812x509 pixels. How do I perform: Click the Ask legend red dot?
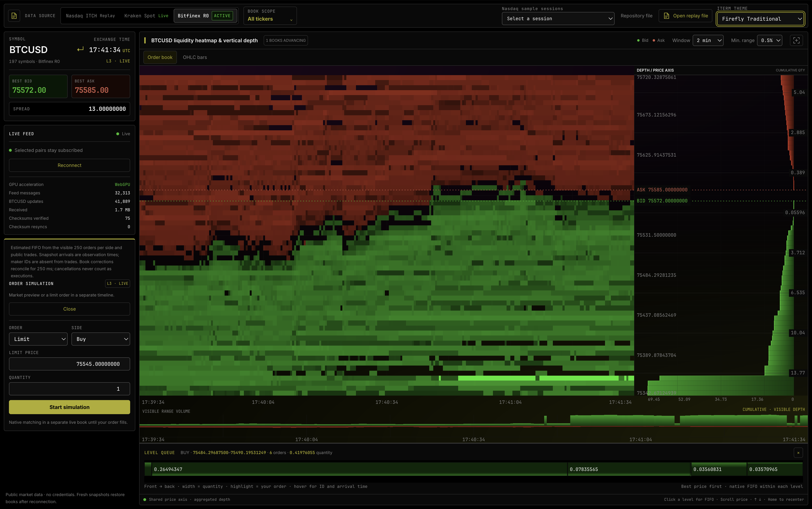pos(654,40)
